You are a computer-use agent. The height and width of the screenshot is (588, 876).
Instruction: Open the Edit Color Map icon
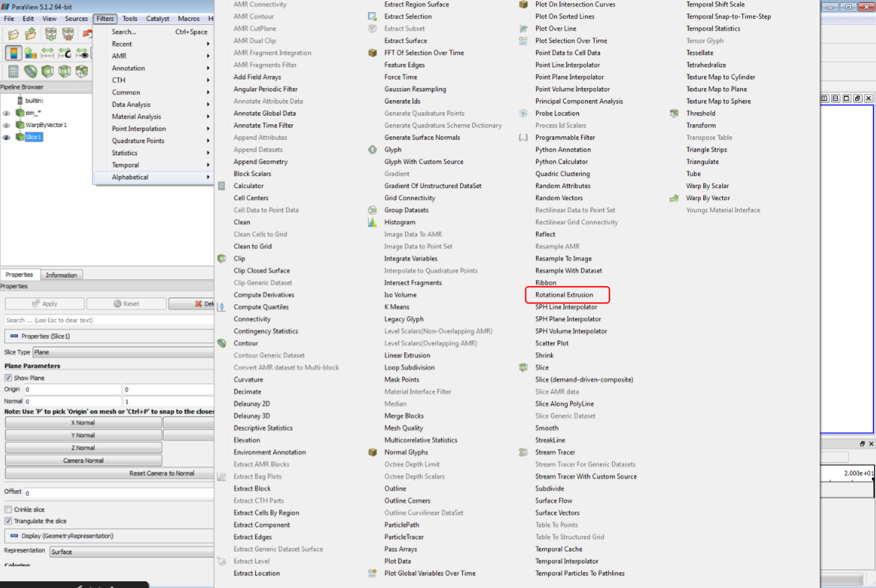point(31,53)
